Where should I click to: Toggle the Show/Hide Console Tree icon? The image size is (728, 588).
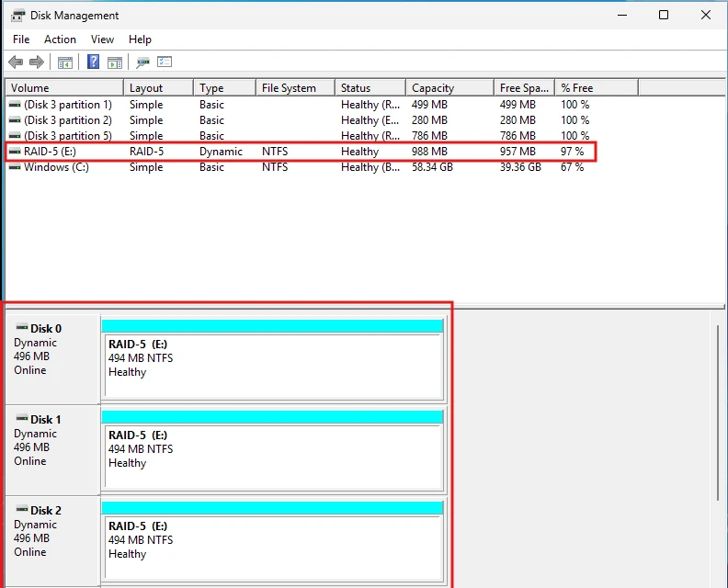coord(65,62)
